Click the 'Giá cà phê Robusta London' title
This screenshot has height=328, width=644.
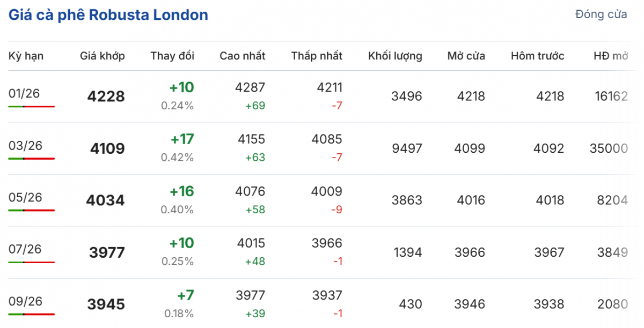[108, 14]
